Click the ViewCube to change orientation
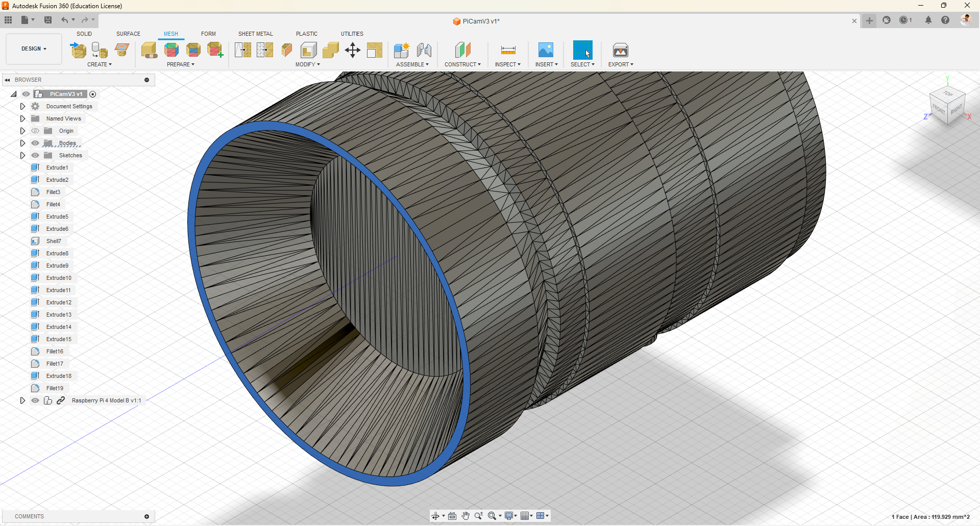 coord(947,106)
